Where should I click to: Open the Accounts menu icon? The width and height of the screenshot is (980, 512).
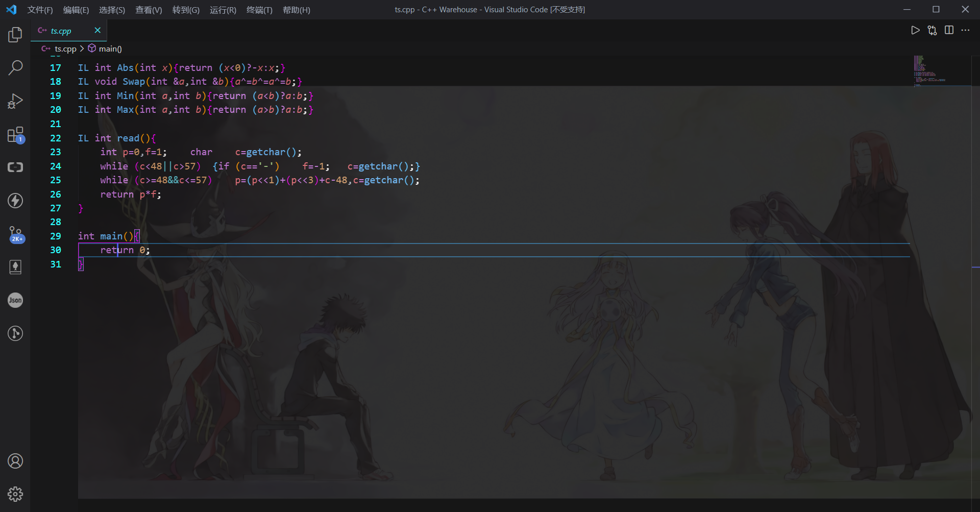[x=15, y=461]
